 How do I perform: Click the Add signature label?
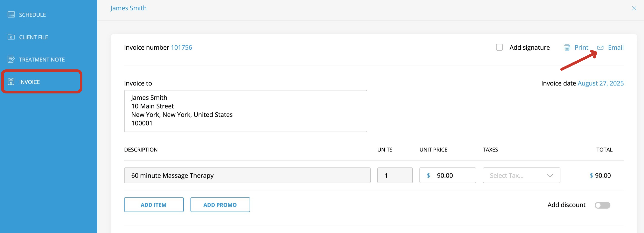click(x=529, y=47)
